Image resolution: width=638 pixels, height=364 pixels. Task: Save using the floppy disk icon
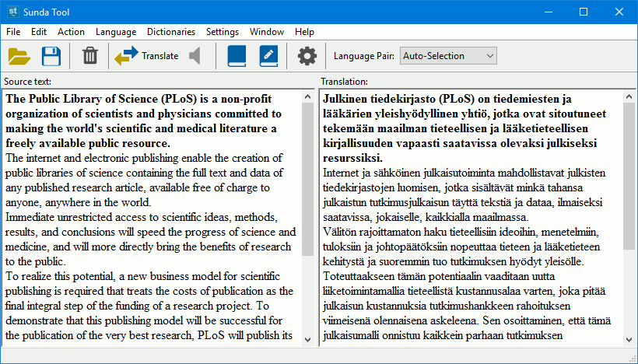[x=51, y=56]
